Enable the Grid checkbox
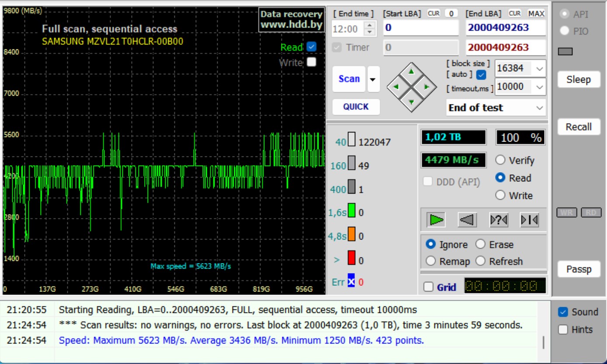 click(x=429, y=287)
